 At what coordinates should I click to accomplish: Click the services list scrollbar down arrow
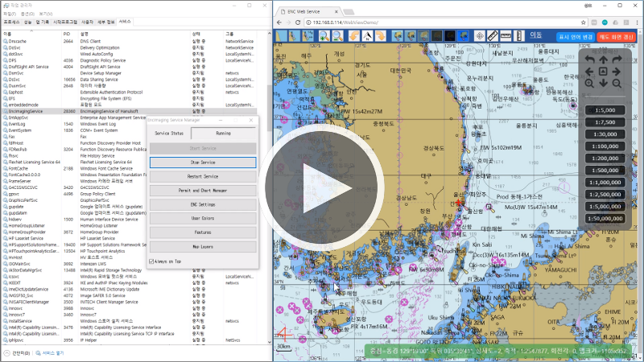[x=270, y=342]
